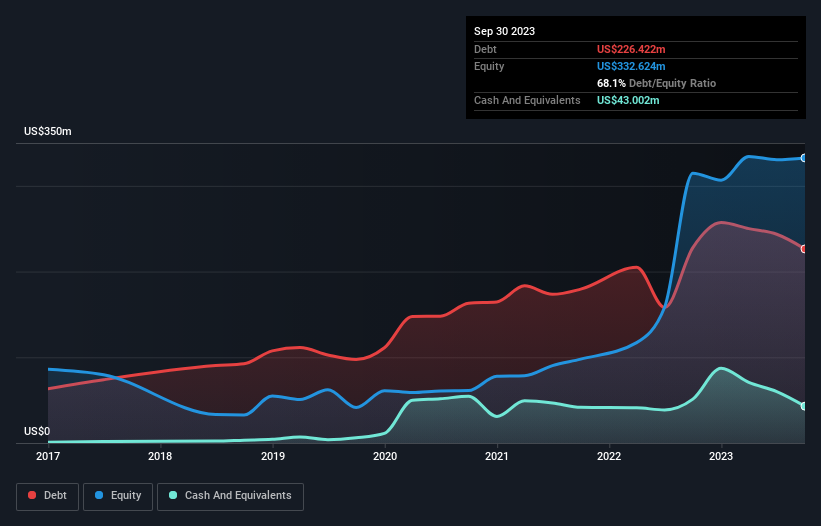
Task: Click the US$226.422m debt value
Action: point(631,49)
